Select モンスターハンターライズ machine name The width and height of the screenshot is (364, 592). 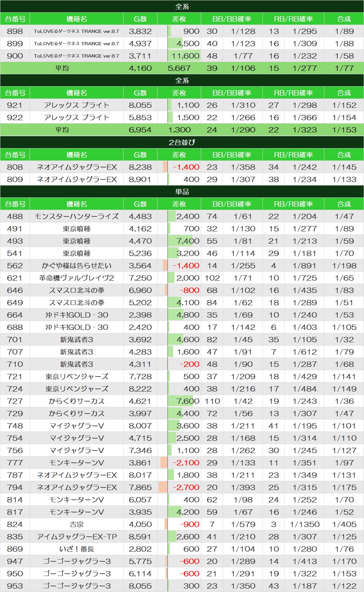tap(77, 216)
